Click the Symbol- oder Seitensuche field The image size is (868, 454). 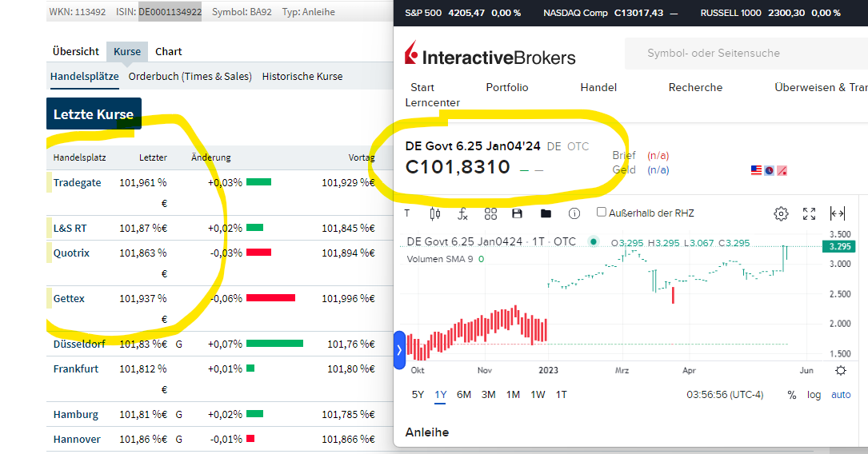pos(746,54)
